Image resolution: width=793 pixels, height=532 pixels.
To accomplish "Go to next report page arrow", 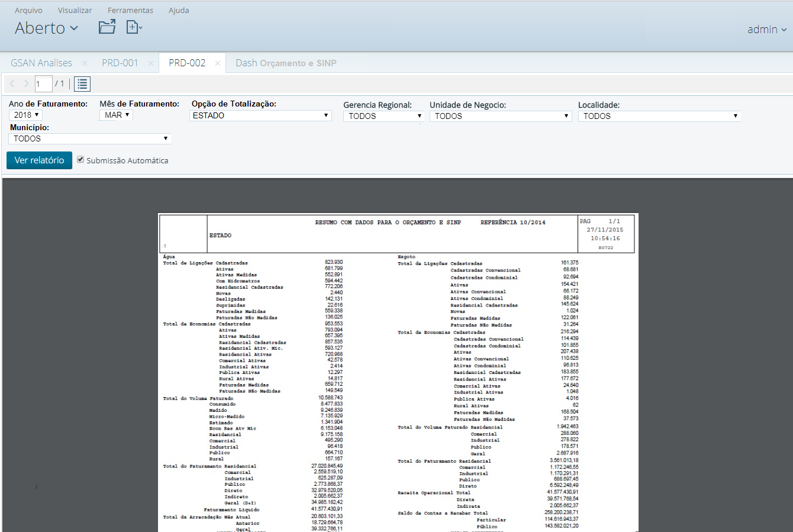I will coord(26,84).
